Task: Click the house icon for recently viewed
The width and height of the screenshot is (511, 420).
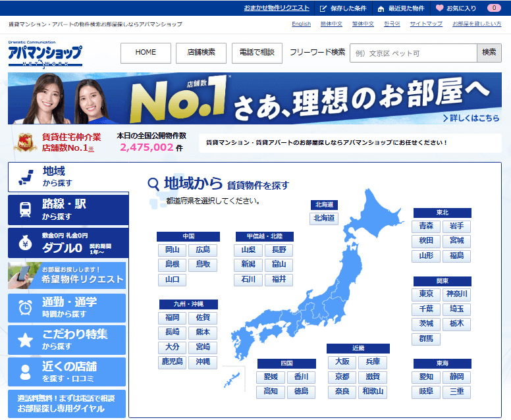Action: (381, 8)
